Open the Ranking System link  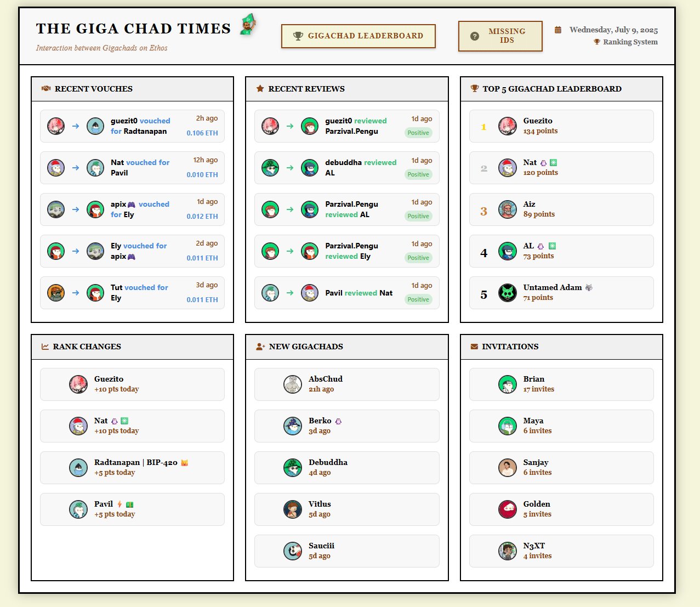[630, 42]
